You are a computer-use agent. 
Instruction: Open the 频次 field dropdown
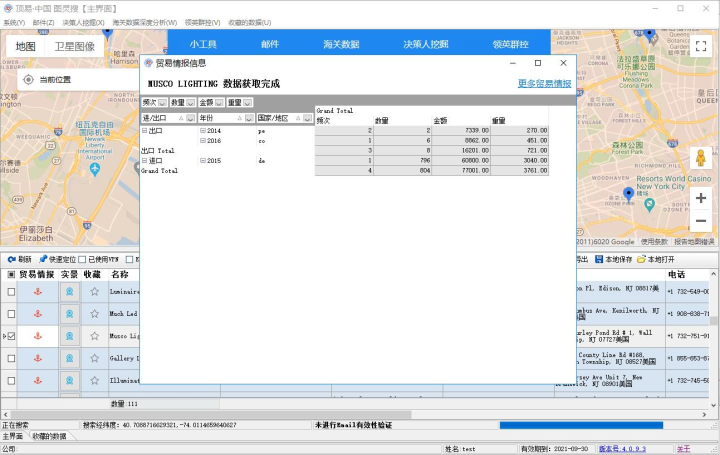162,103
